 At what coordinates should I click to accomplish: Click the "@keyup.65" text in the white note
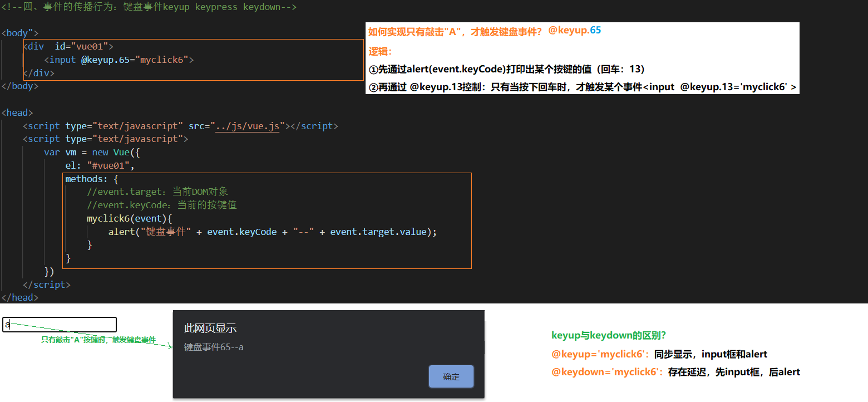tap(575, 30)
